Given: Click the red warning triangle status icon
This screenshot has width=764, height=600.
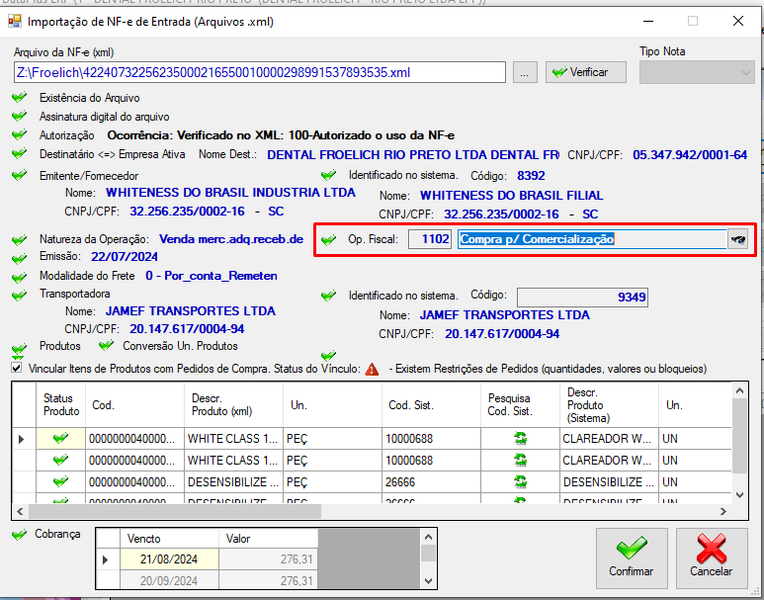Looking at the screenshot, I should click(372, 369).
